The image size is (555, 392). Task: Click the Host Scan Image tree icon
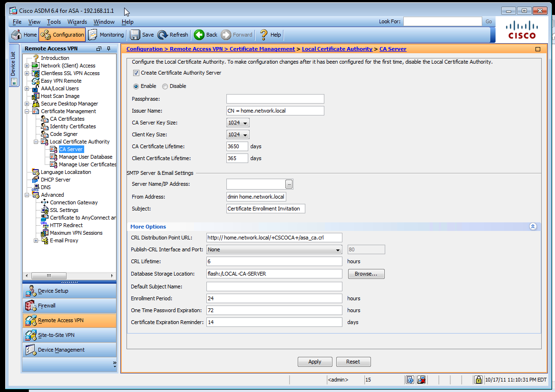click(35, 96)
